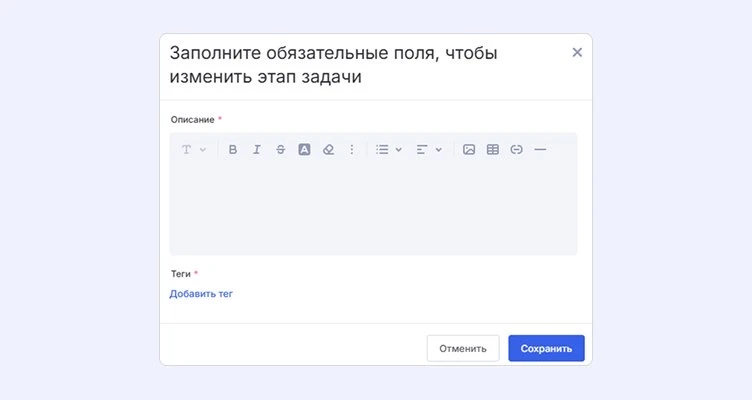752x400 pixels.
Task: Insert a table
Action: [493, 150]
